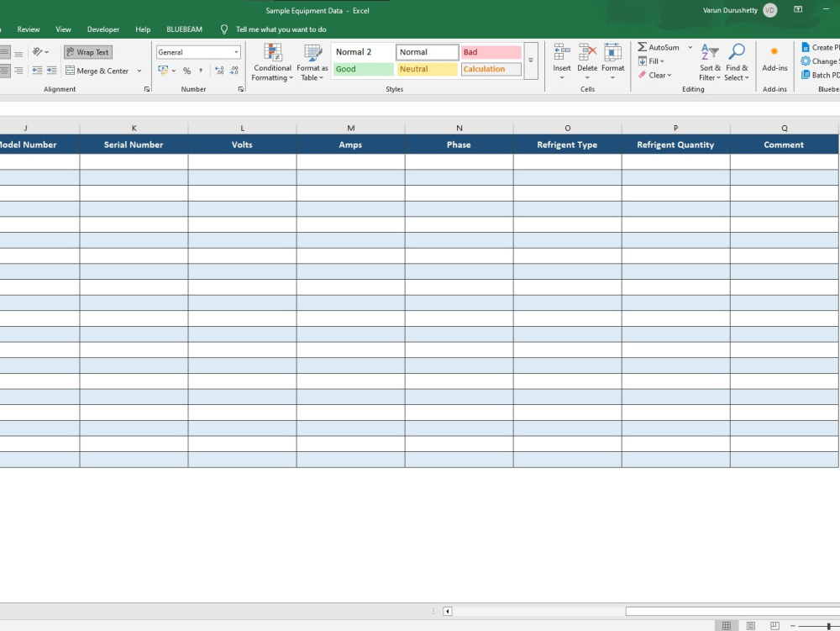Click the Orientation text rotation icon
Screen dimensions: 840x631
(37, 52)
